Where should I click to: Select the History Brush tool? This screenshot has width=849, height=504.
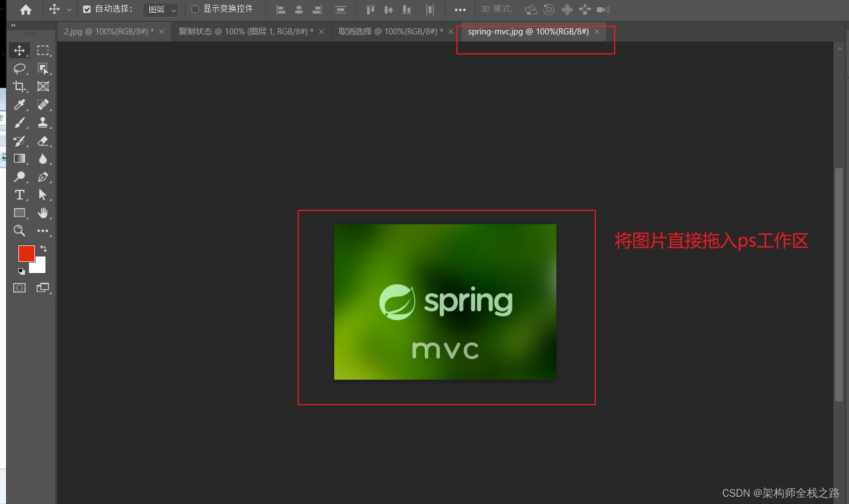[19, 141]
